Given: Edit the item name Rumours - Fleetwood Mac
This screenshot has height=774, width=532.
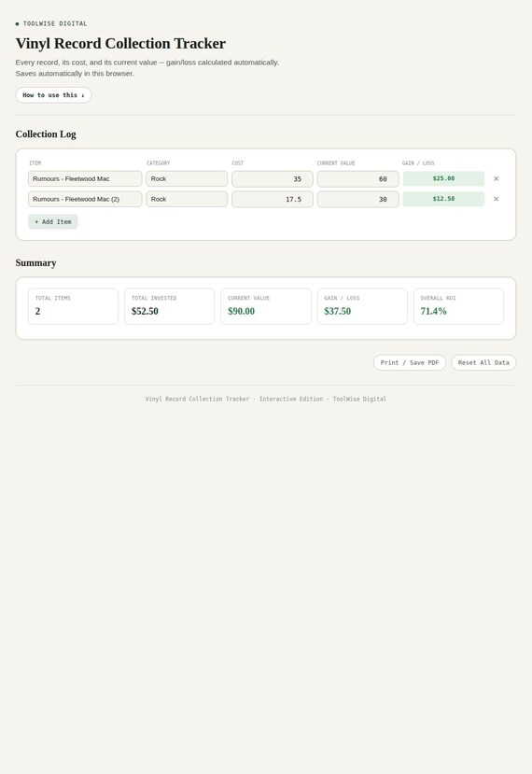Looking at the screenshot, I should [85, 178].
